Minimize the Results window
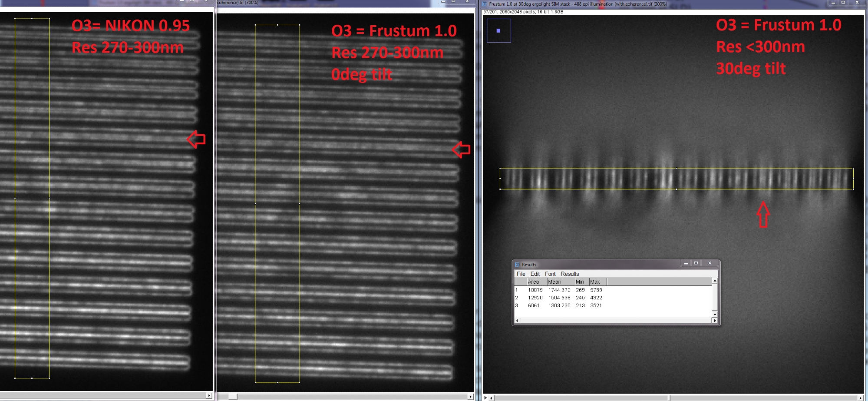Image resolution: width=868 pixels, height=401 pixels. point(686,263)
